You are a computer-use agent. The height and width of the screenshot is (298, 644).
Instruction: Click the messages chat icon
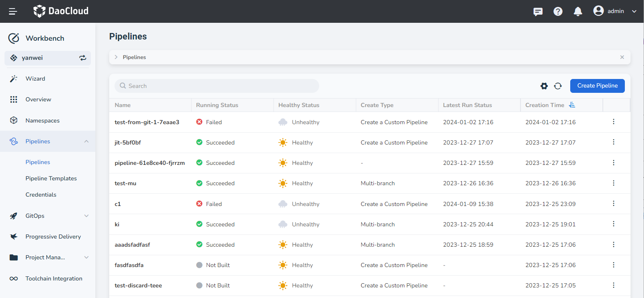coord(538,11)
